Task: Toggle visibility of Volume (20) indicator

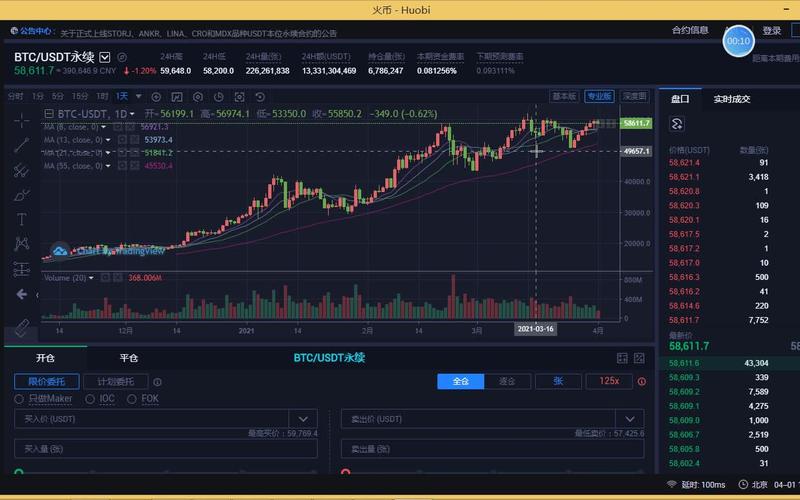Action: [105, 278]
